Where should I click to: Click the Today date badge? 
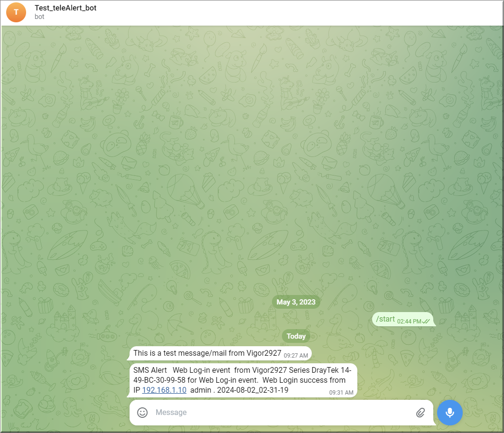click(x=296, y=336)
